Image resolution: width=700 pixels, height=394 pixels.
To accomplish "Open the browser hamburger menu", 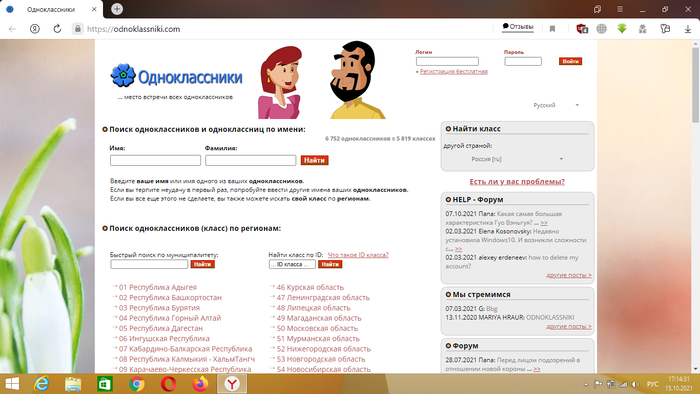I will [620, 9].
